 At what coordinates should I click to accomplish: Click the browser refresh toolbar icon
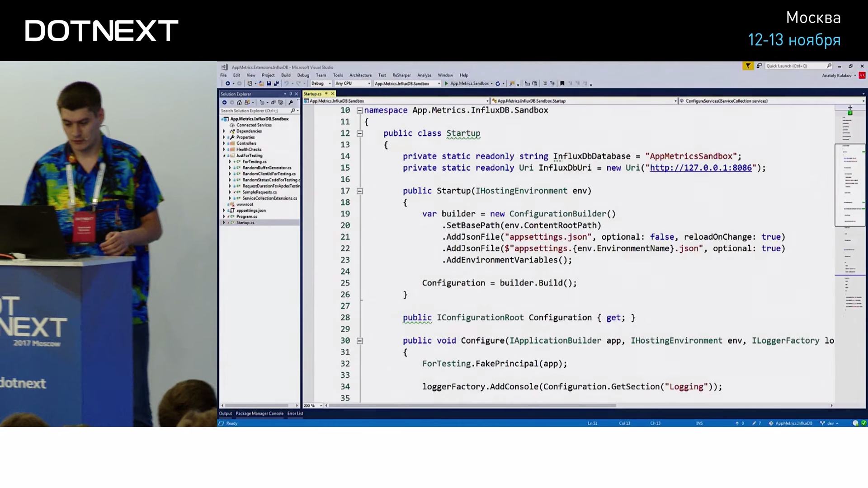click(497, 84)
